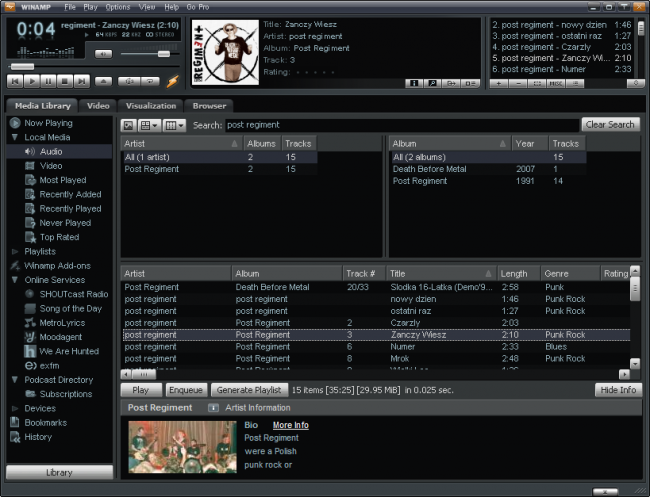Open the view layout dropdown beside search

click(x=149, y=125)
